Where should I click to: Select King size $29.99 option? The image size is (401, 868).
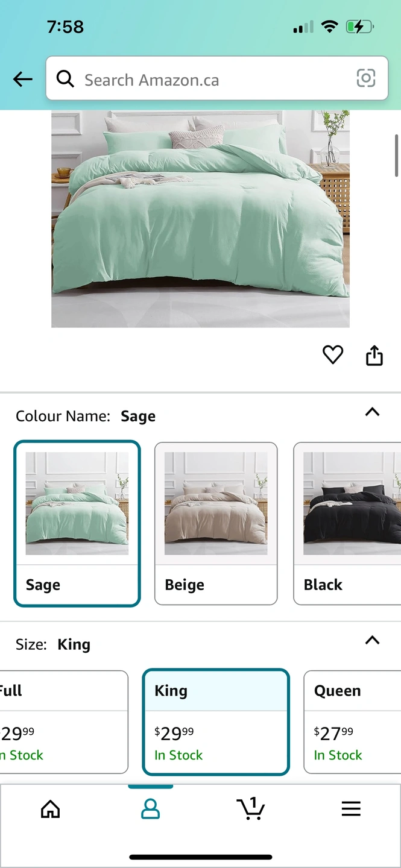[216, 722]
